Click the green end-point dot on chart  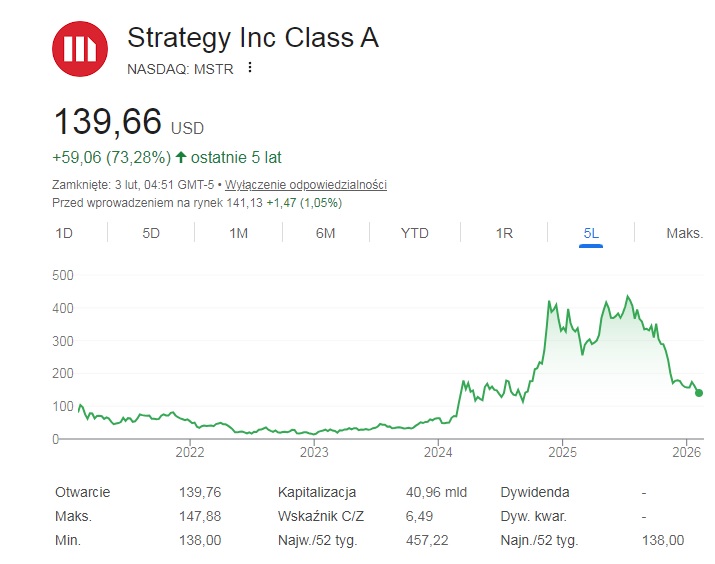click(698, 393)
